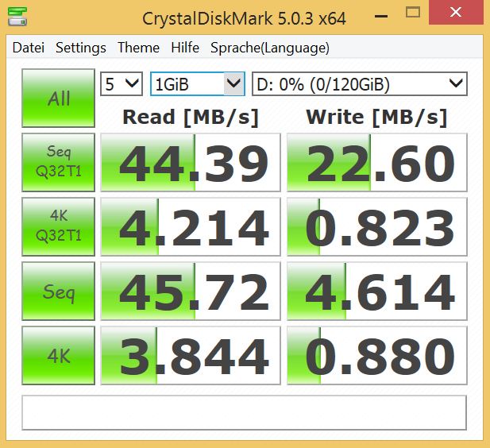The width and height of the screenshot is (490, 448).
Task: Click the empty comment text field at bottom
Action: pos(244,411)
